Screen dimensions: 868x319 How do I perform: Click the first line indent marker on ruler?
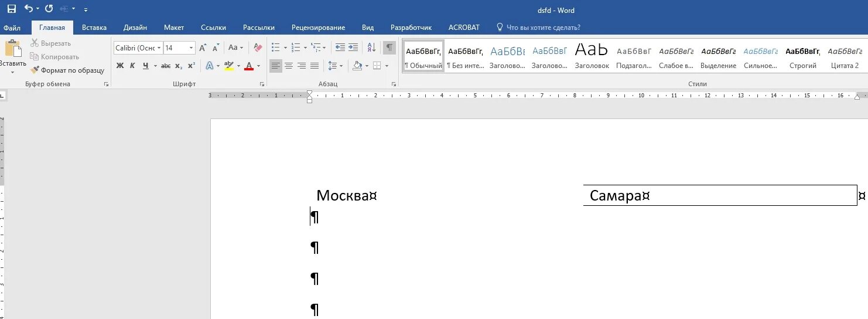309,93
